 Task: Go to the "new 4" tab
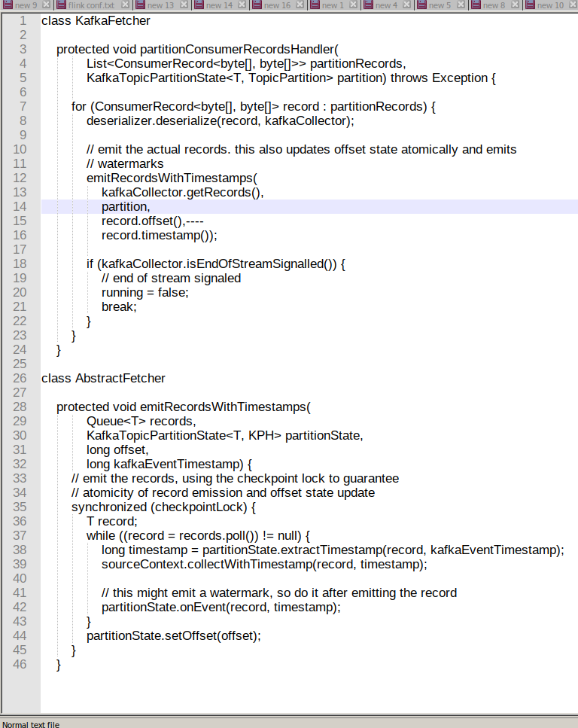click(x=385, y=5)
